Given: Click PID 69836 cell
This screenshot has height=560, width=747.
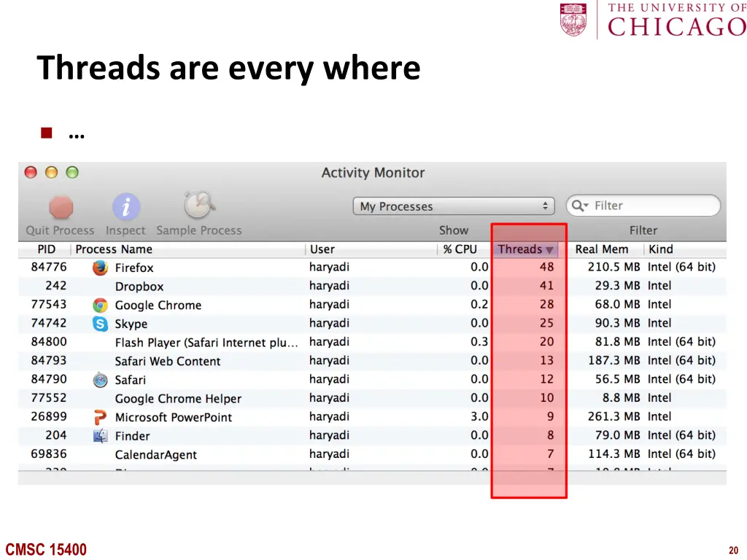Looking at the screenshot, I should (x=49, y=454).
